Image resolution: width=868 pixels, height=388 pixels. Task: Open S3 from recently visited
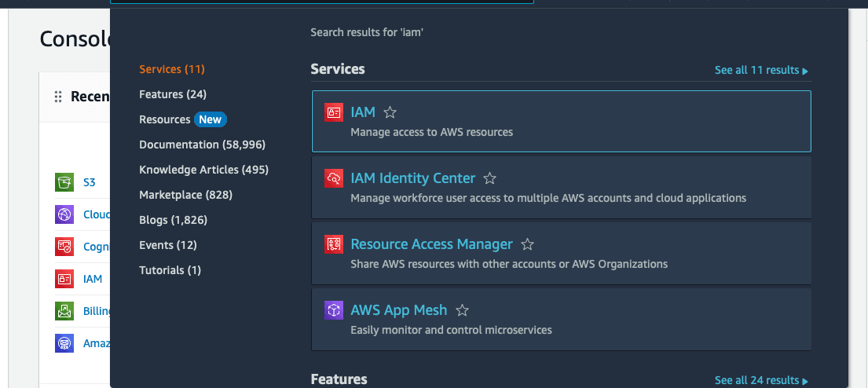tap(89, 182)
